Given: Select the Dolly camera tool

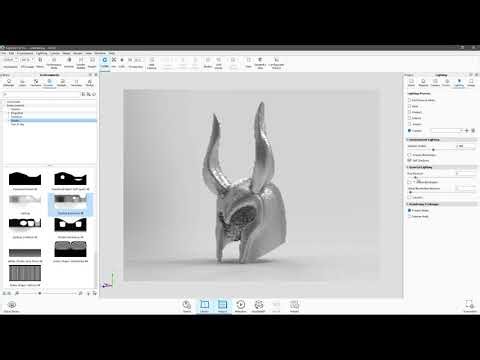Looking at the screenshot, I should (x=122, y=62).
